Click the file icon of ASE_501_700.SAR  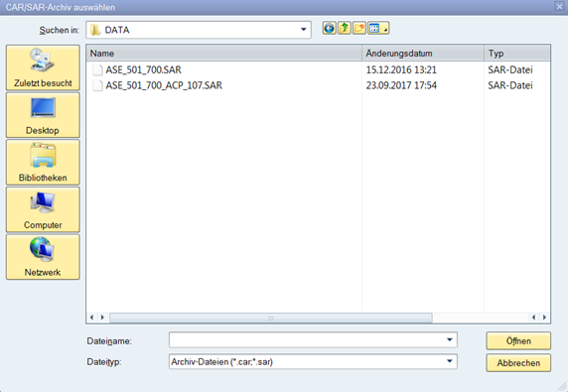coord(97,69)
